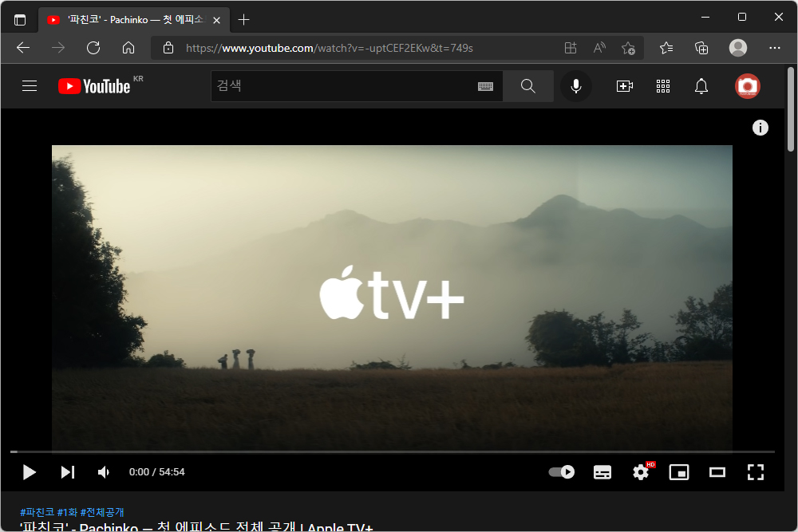798x532 pixels.
Task: Click the YouTube search magnifier button
Action: coord(528,86)
